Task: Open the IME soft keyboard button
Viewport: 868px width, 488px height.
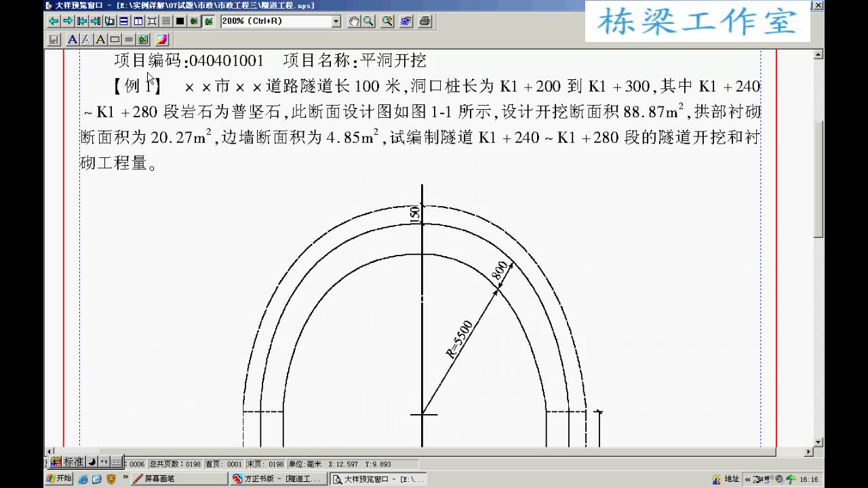Action: pos(117,462)
